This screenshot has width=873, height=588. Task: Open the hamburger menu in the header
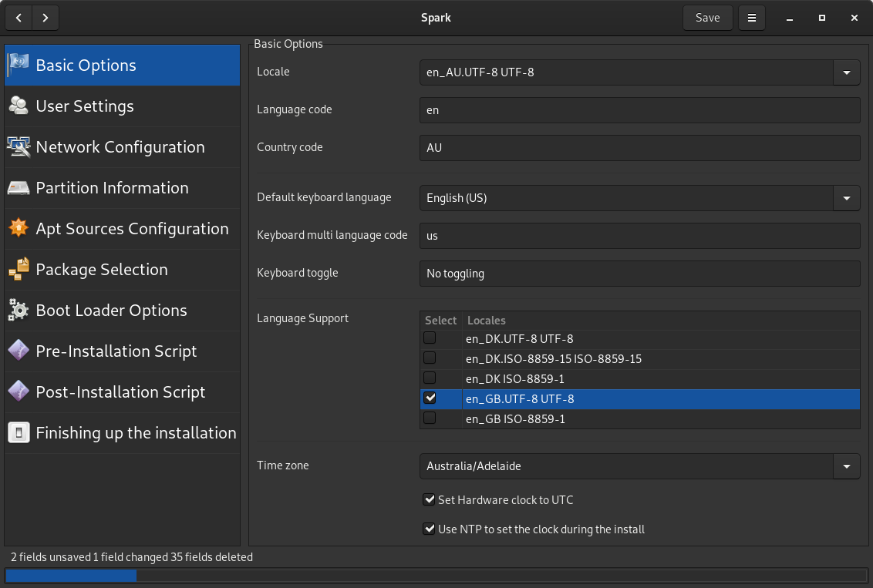pyautogui.click(x=752, y=18)
